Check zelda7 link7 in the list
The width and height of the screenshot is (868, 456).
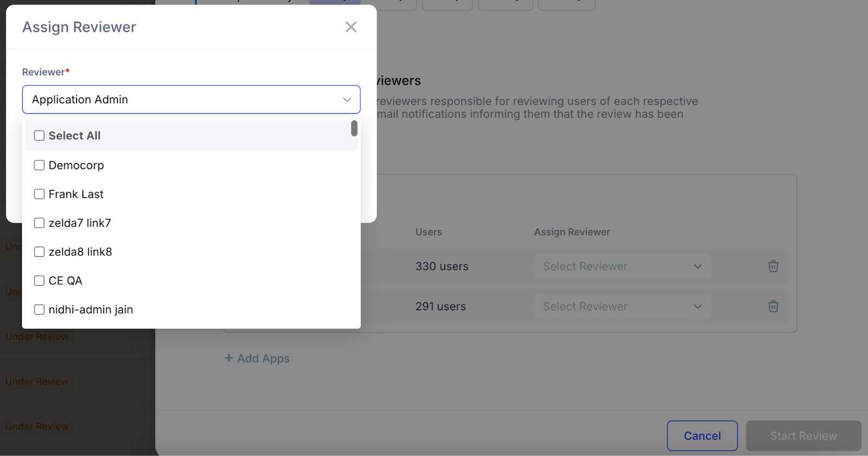pyautogui.click(x=39, y=223)
